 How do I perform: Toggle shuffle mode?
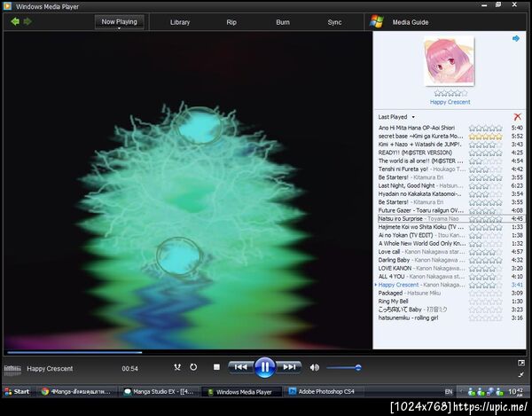[x=177, y=367]
